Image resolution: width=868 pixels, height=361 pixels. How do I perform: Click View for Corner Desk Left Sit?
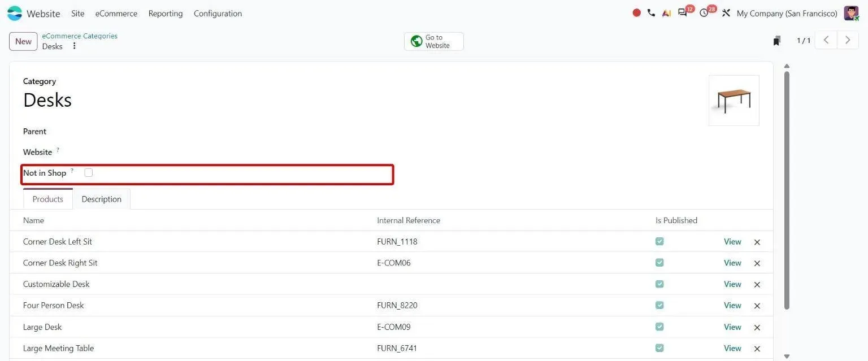click(x=732, y=242)
